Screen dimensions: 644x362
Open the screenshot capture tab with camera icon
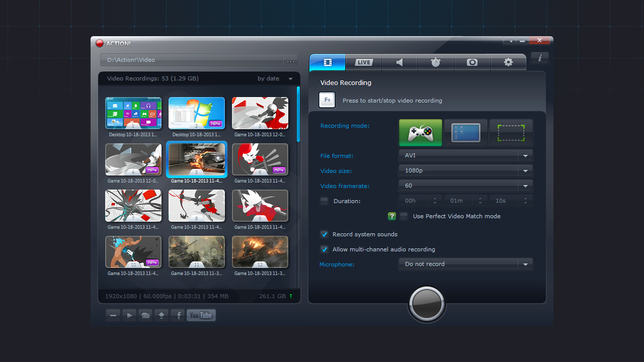coord(472,62)
